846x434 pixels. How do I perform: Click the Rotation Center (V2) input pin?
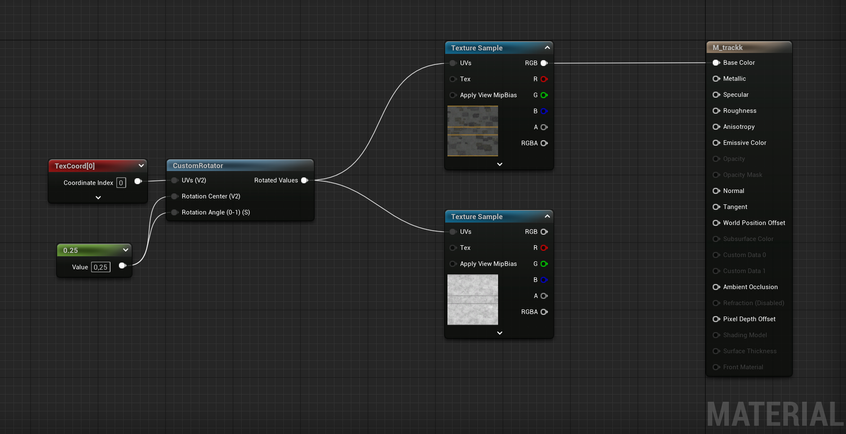(x=174, y=197)
